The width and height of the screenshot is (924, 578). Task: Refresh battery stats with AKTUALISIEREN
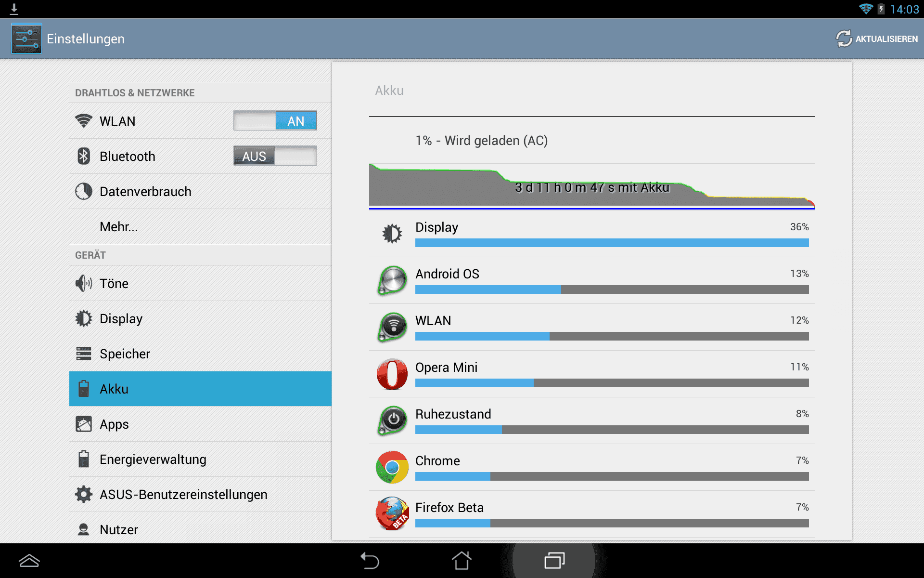pyautogui.click(x=877, y=39)
